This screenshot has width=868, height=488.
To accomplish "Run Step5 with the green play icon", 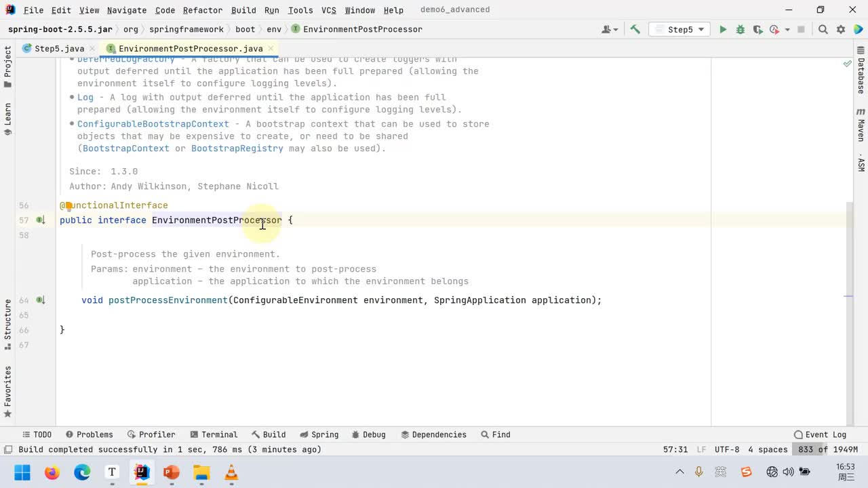I will pyautogui.click(x=723, y=29).
